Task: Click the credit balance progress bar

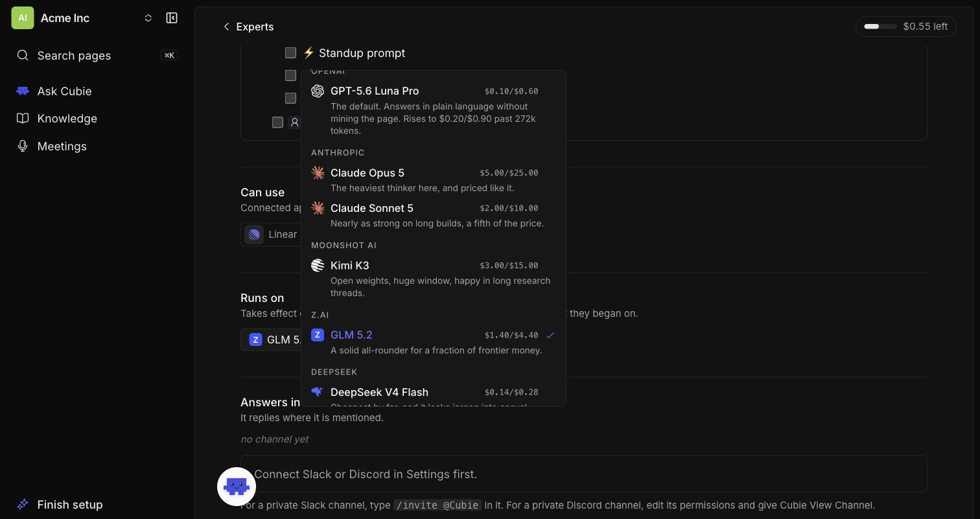Action: [880, 27]
